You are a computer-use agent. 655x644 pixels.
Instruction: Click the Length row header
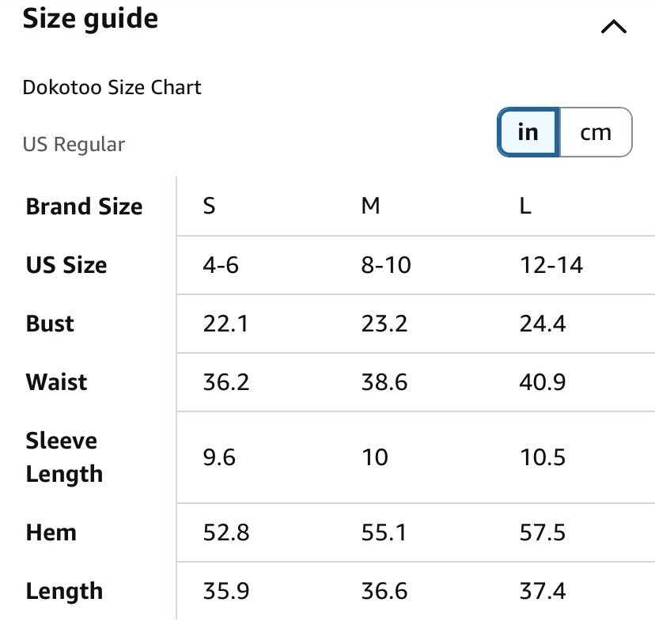[64, 591]
